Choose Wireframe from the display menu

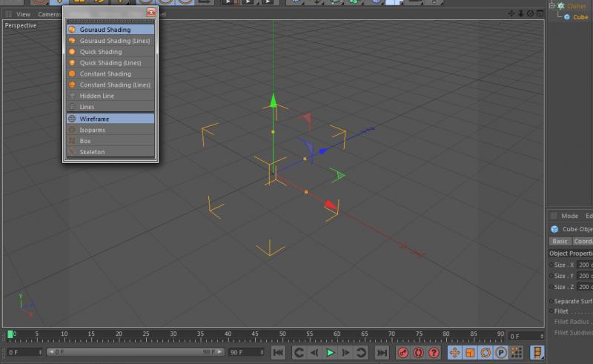pos(93,119)
